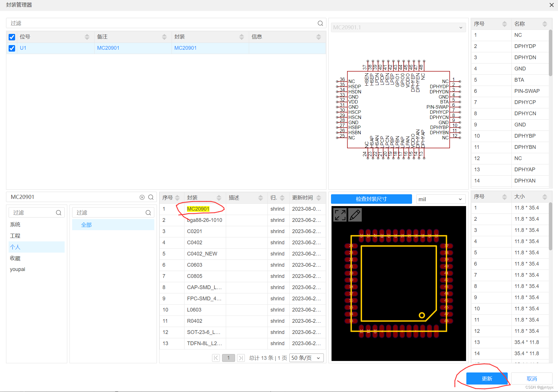Click the search icon in the 全部 filter box

coord(148,213)
